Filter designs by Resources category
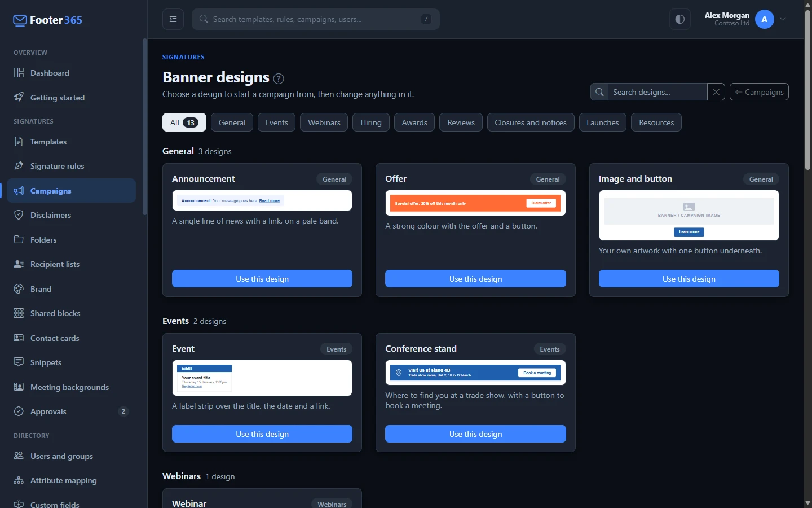Screen dimensions: 812x508 point(656,122)
